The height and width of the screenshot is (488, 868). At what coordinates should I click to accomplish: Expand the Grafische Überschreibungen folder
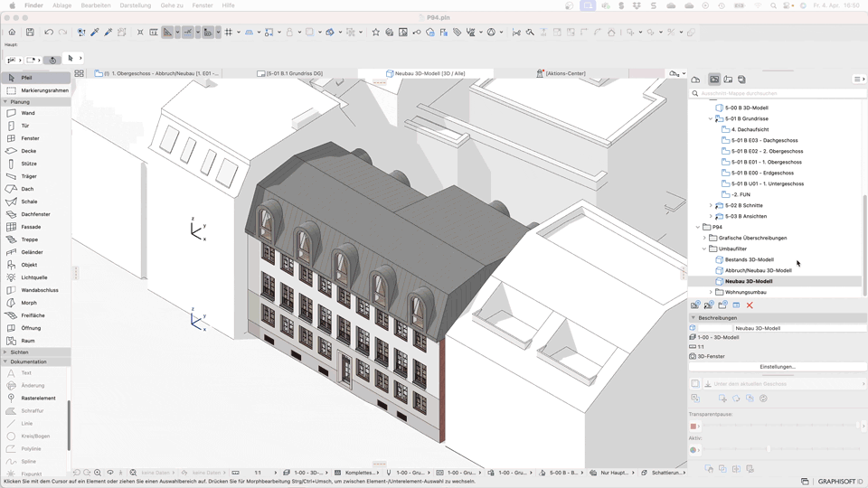[704, 238]
